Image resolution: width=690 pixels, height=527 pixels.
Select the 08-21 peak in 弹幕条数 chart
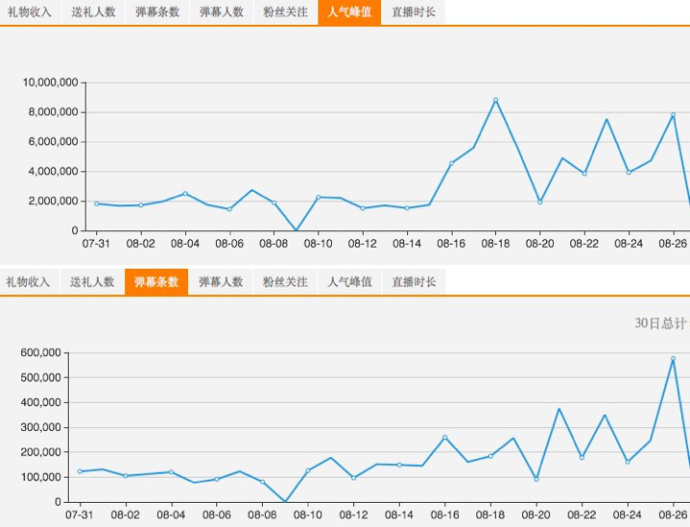pyautogui.click(x=559, y=409)
